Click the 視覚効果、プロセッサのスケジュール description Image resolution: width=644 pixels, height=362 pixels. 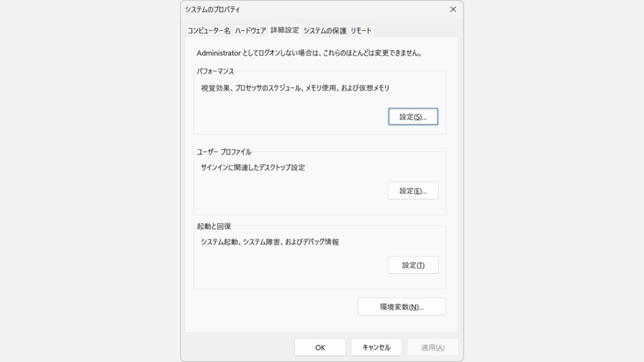(x=295, y=88)
